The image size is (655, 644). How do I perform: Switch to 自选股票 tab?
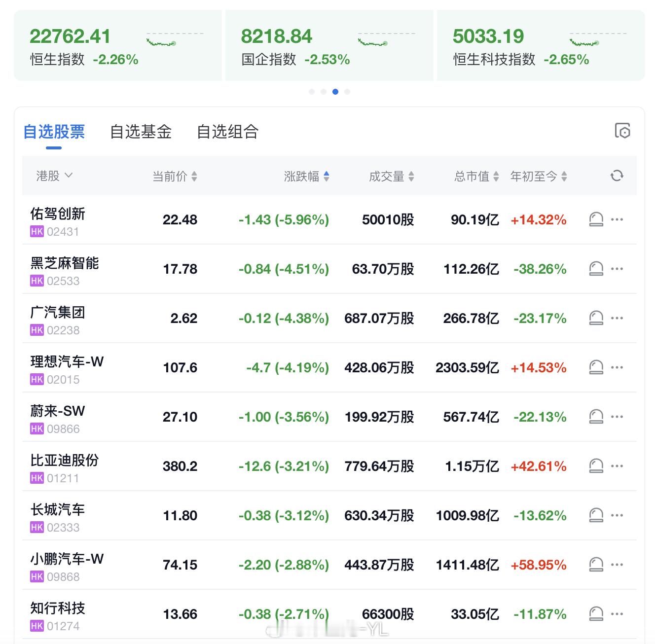click(x=54, y=132)
